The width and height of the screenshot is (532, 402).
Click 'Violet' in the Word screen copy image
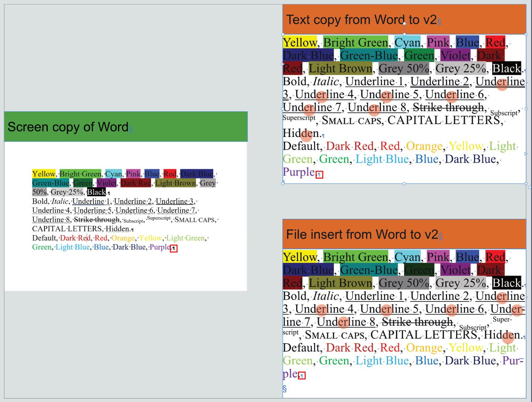pyautogui.click(x=106, y=183)
